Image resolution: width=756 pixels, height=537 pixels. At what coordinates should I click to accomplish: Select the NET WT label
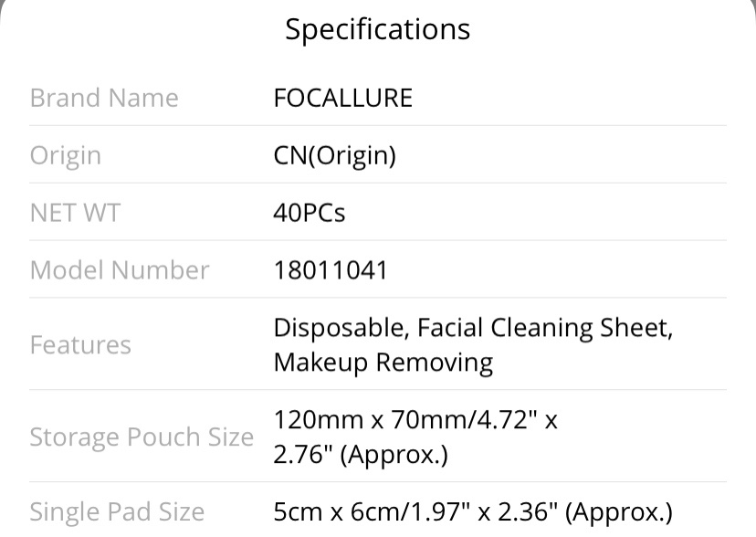[x=75, y=213]
